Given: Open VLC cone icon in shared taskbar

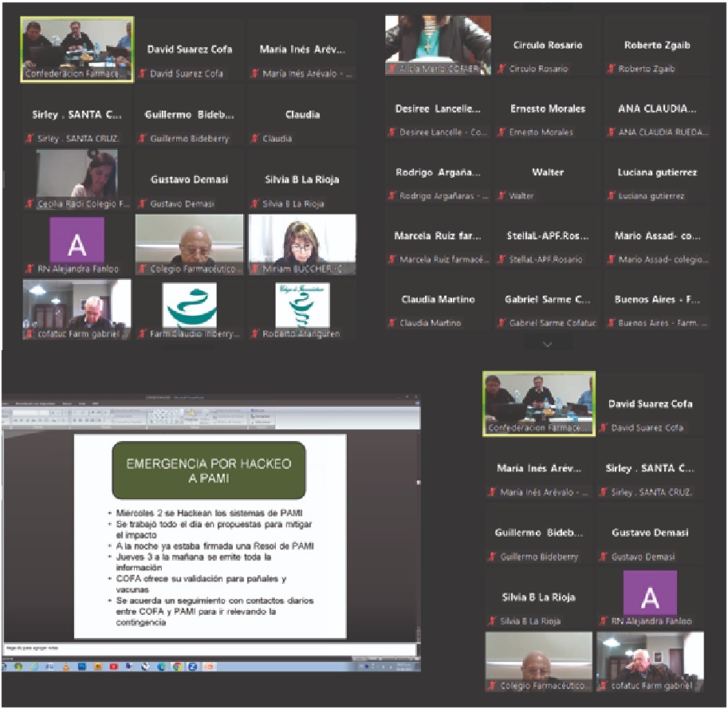Looking at the screenshot, I should (66, 667).
